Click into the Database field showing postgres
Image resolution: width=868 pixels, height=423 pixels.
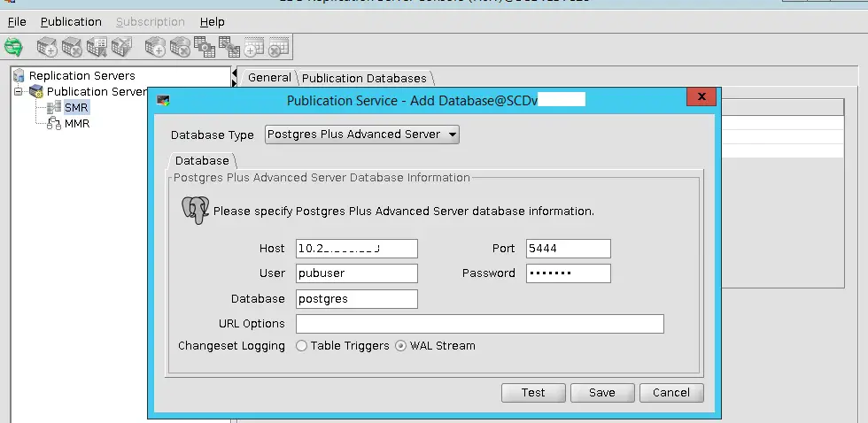[356, 298]
